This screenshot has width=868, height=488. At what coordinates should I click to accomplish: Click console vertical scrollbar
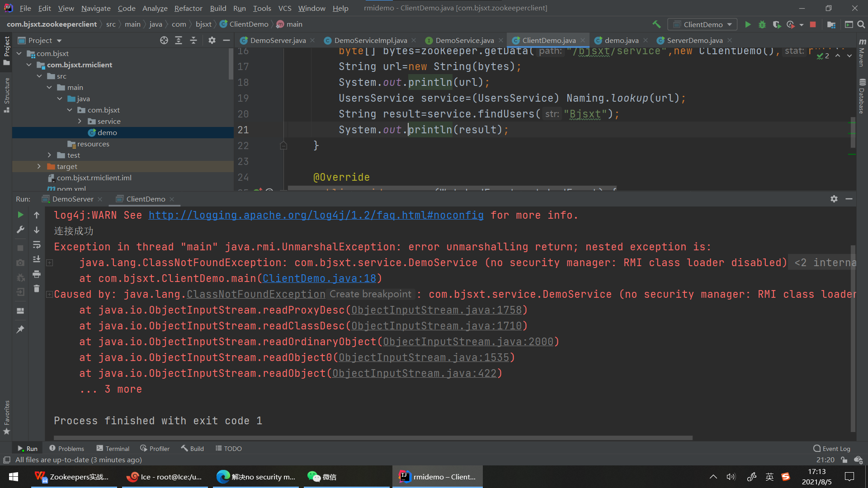(853, 338)
